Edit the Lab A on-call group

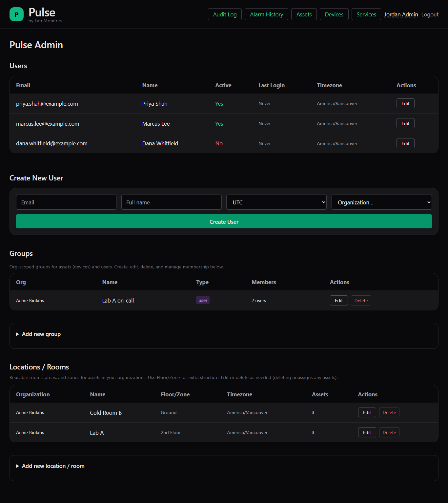[x=339, y=301]
